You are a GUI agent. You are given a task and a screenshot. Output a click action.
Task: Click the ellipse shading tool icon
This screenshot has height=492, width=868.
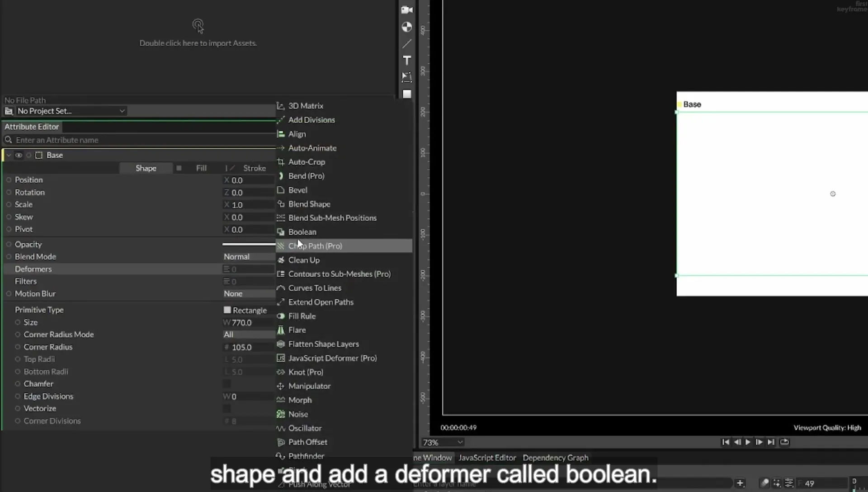point(407,27)
